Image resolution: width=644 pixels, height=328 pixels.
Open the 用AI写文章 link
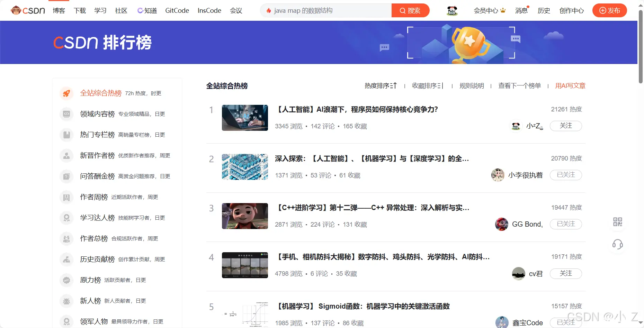coord(570,85)
